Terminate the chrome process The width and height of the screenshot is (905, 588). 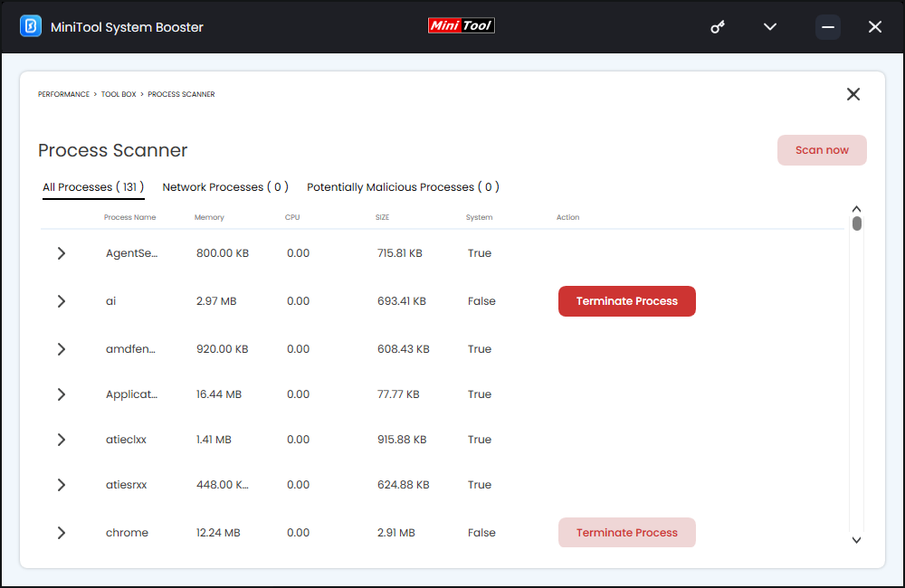point(627,533)
